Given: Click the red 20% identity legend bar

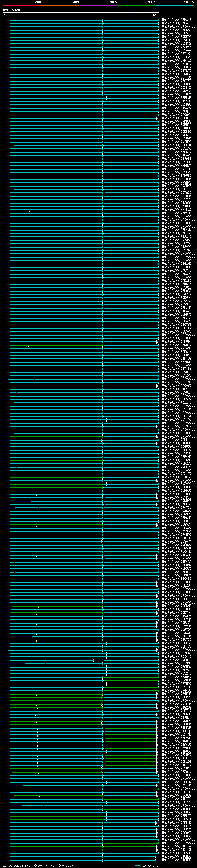Looking at the screenshot, I should tap(22, 6).
